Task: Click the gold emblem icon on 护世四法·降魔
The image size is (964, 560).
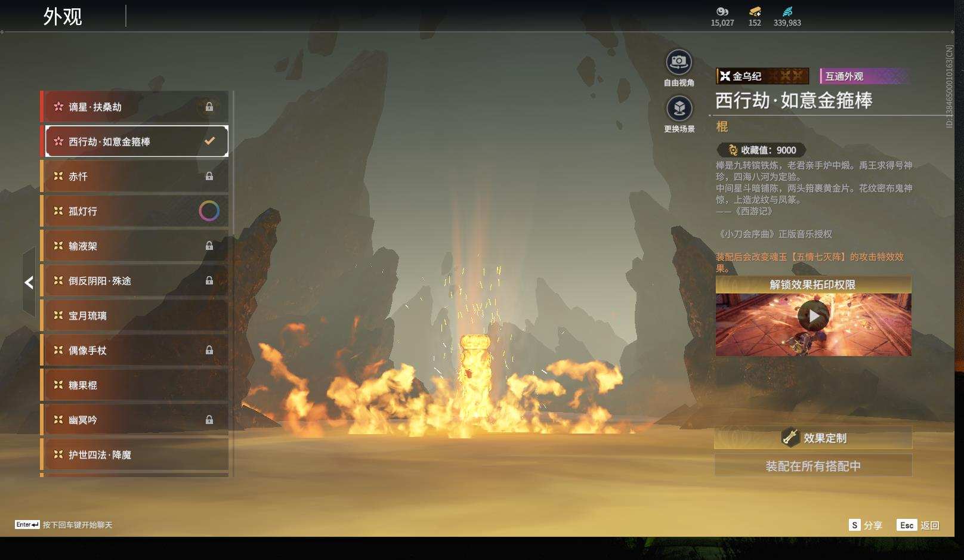Action: 58,454
